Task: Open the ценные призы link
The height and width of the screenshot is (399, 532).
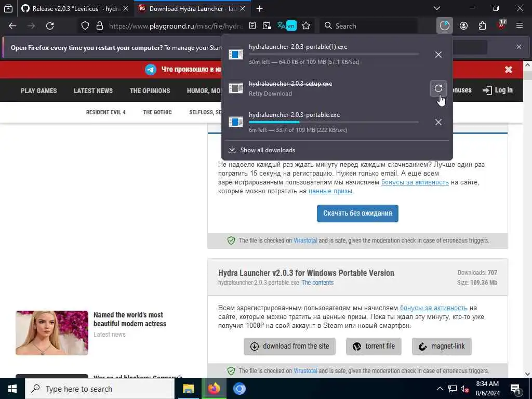Action: [x=330, y=191]
